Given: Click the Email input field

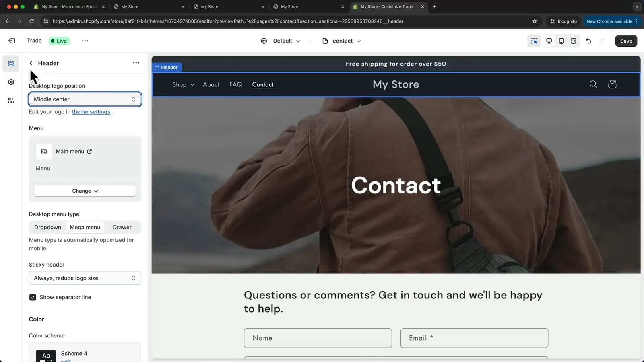Looking at the screenshot, I should [474, 338].
